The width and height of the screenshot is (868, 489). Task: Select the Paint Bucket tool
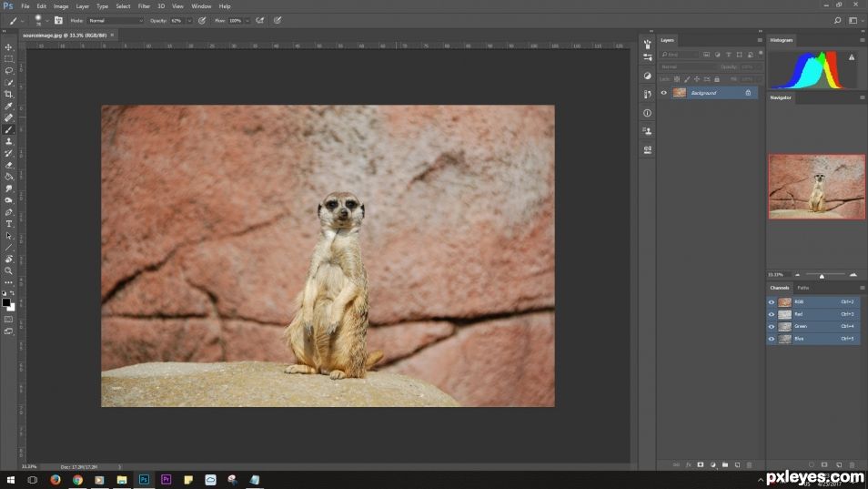coord(8,177)
